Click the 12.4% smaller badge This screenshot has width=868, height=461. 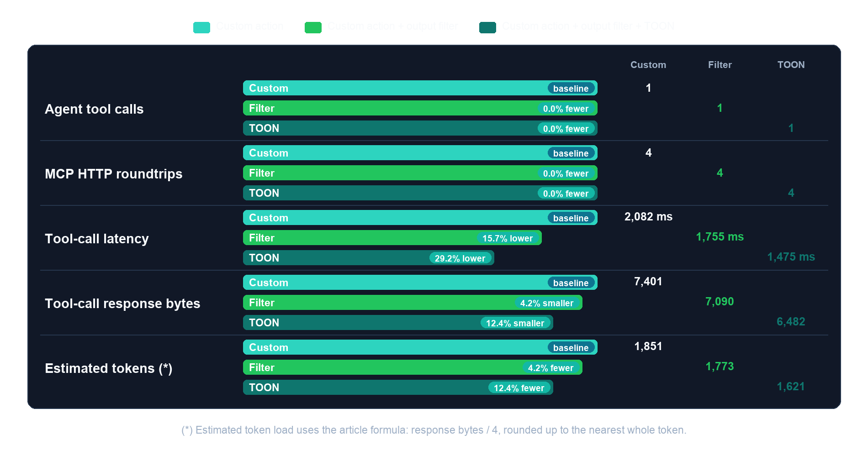(515, 323)
